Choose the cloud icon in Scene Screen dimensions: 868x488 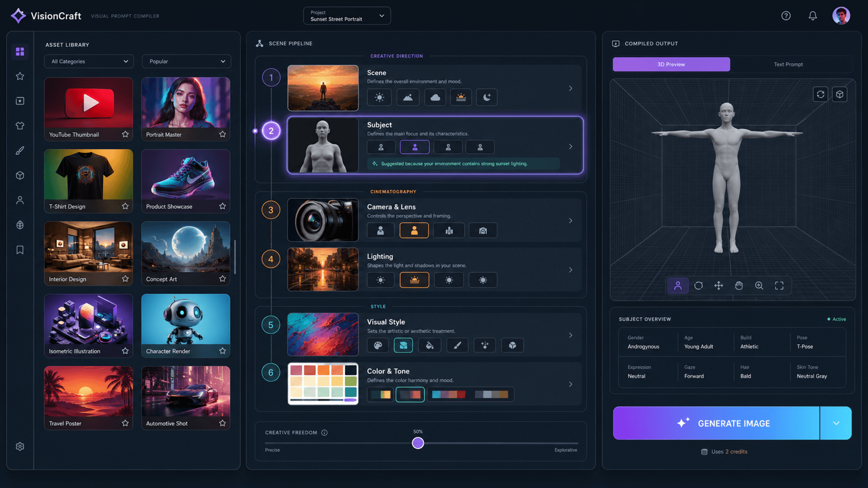point(435,97)
